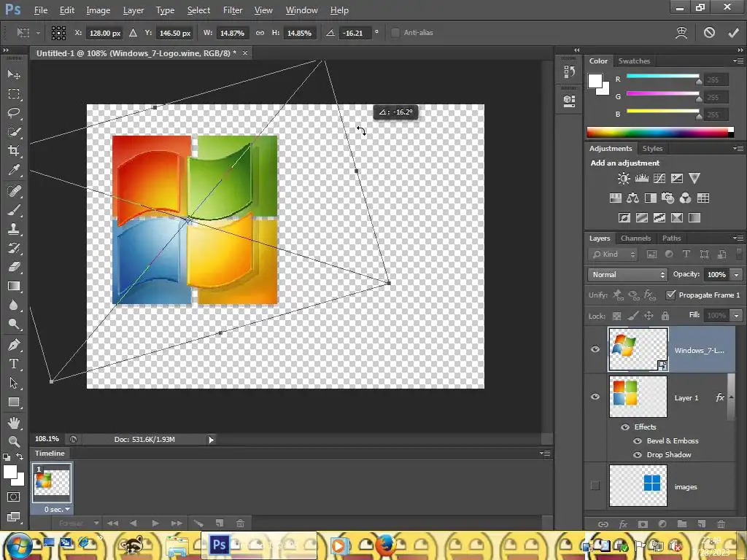This screenshot has width=747, height=560.
Task: Select the Eraser tool
Action: pyautogui.click(x=14, y=267)
